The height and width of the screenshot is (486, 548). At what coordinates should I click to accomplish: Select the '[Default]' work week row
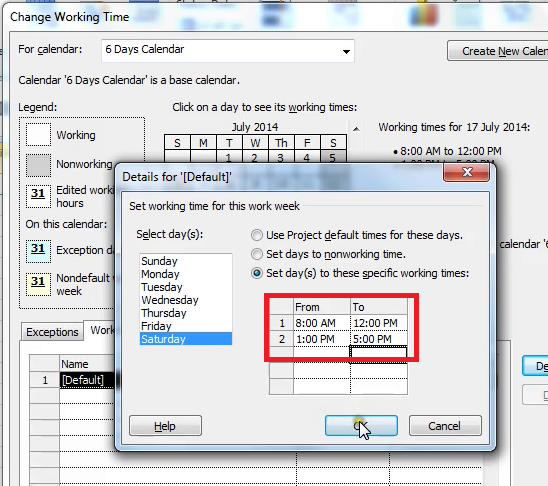point(87,380)
